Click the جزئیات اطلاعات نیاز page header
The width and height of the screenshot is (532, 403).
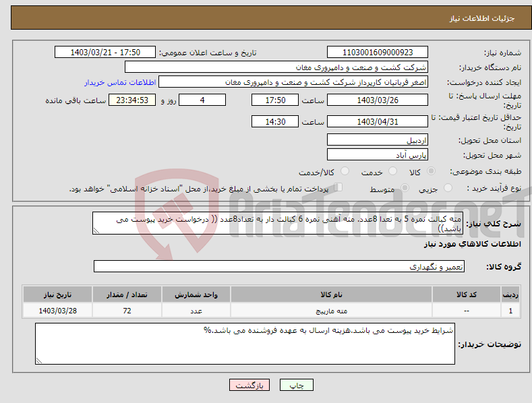(x=482, y=18)
